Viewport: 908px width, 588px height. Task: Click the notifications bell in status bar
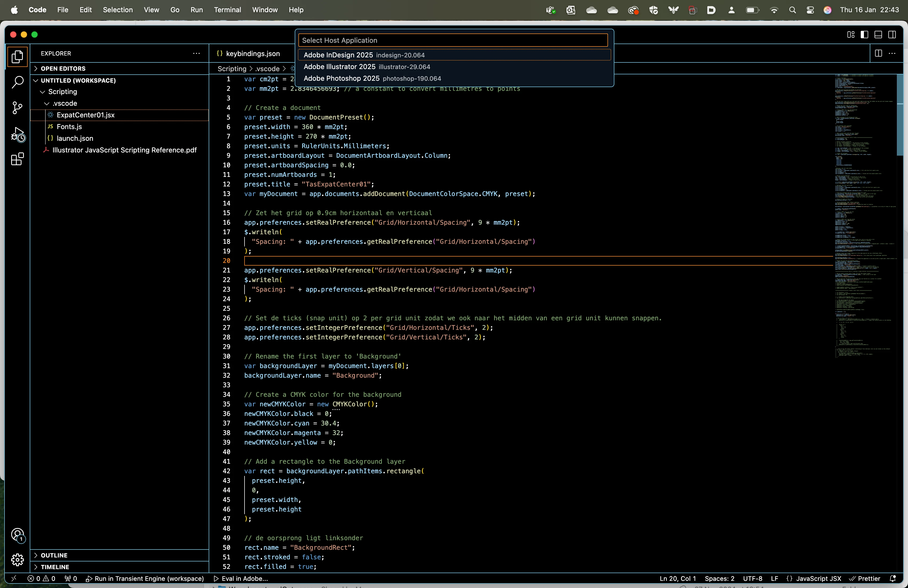(893, 578)
